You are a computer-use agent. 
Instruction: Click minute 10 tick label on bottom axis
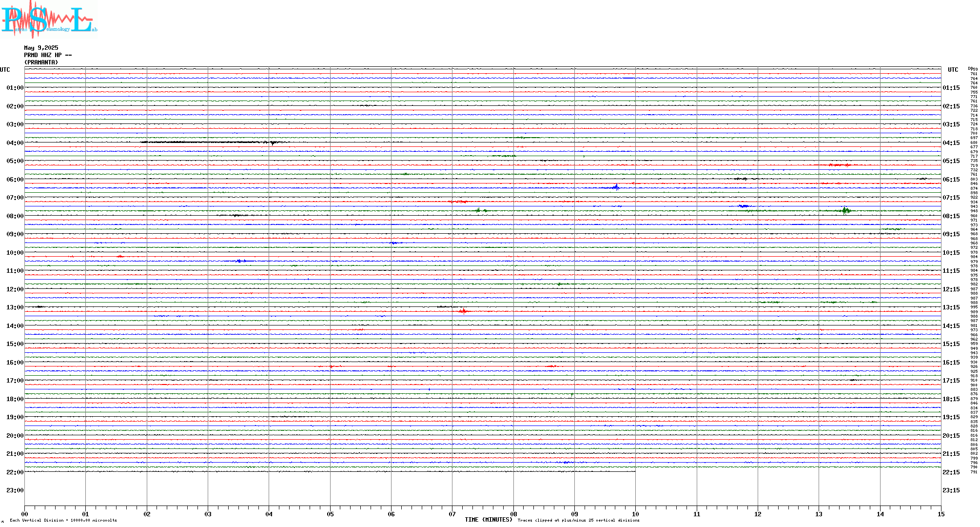[x=635, y=514]
